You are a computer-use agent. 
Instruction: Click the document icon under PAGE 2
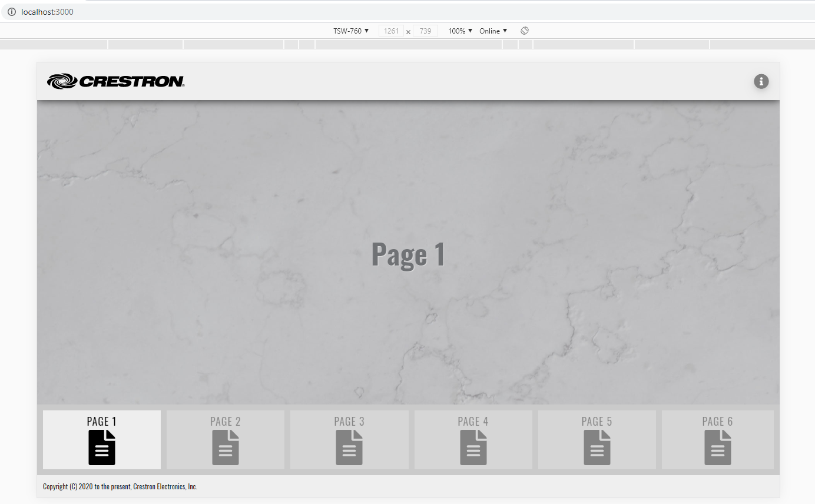(x=226, y=447)
